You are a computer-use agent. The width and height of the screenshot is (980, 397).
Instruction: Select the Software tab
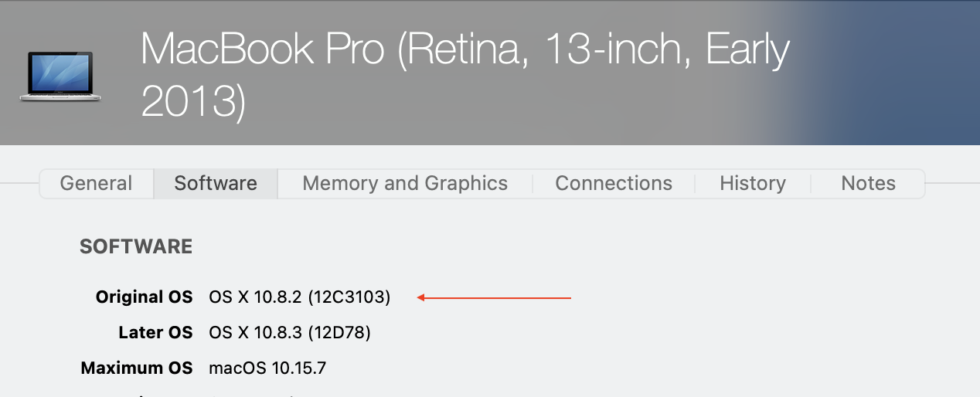click(x=216, y=184)
